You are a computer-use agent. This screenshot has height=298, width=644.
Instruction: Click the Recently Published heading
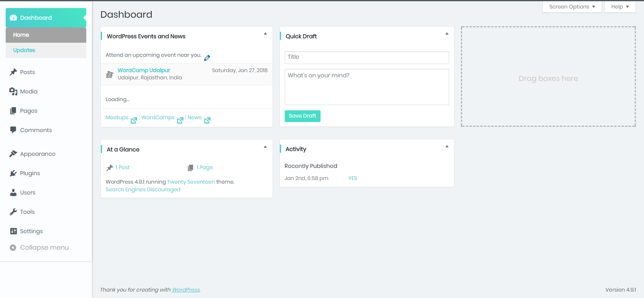311,166
